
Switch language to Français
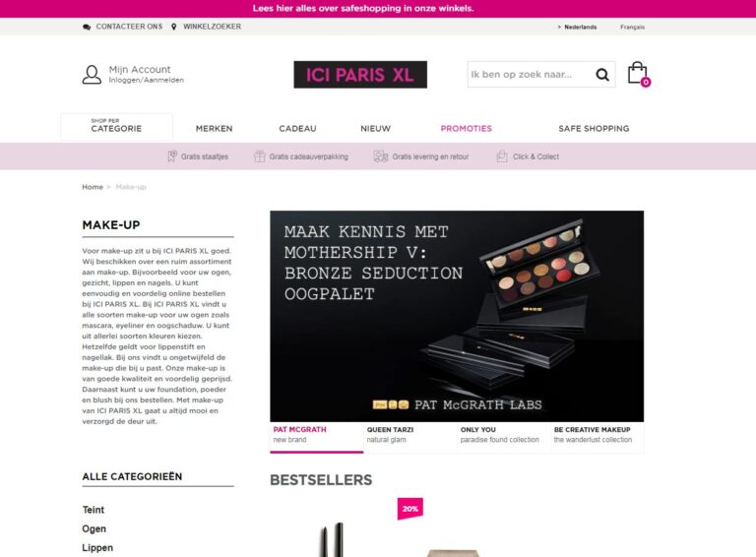point(632,27)
